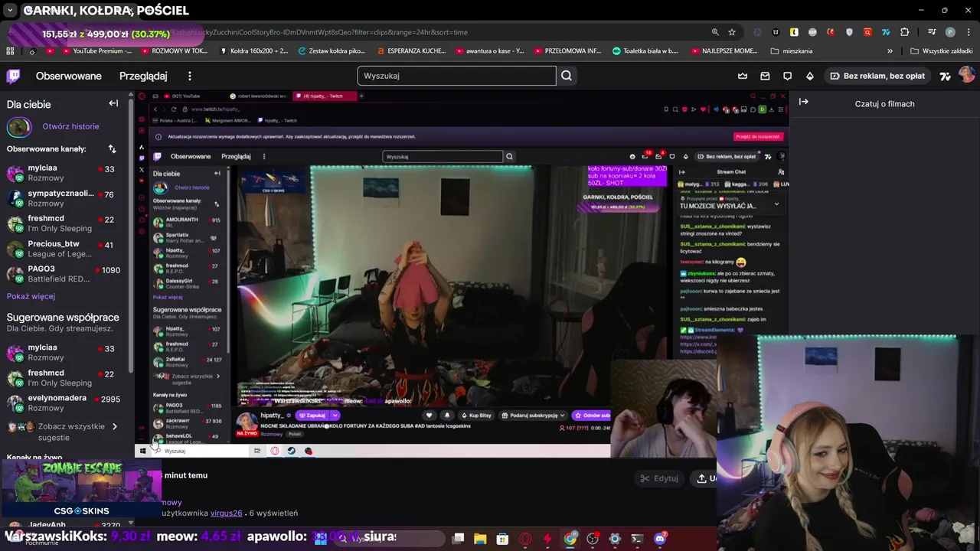980x551 pixels.
Task: Click Bez reklam, bez opłat button
Action: click(877, 76)
